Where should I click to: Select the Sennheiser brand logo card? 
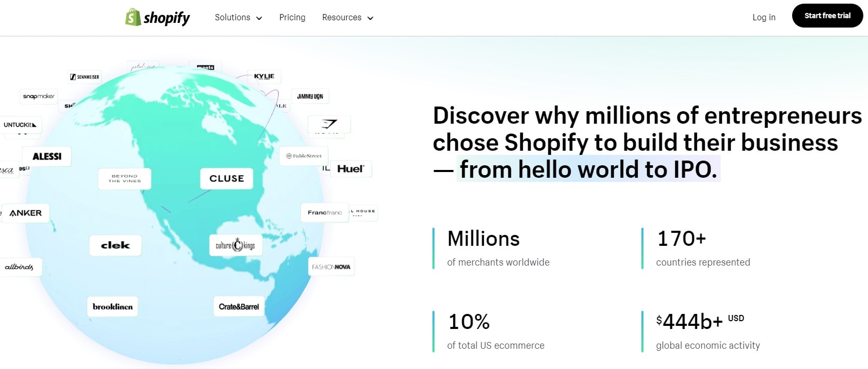84,77
